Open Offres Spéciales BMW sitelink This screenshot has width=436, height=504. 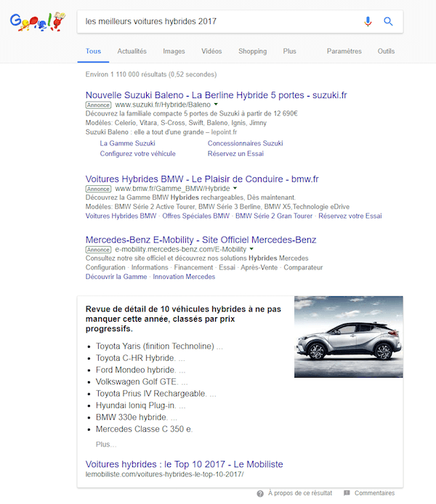(x=195, y=216)
